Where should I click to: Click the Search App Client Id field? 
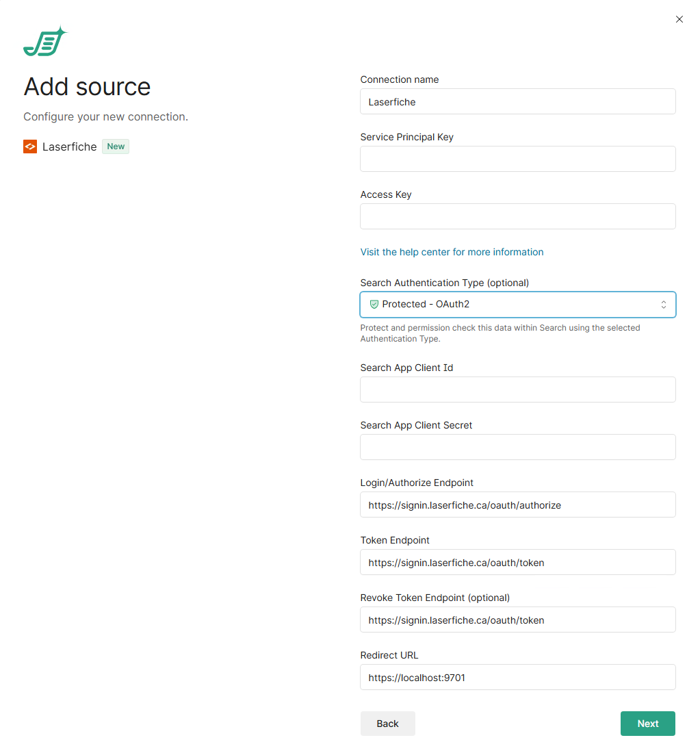tap(517, 390)
